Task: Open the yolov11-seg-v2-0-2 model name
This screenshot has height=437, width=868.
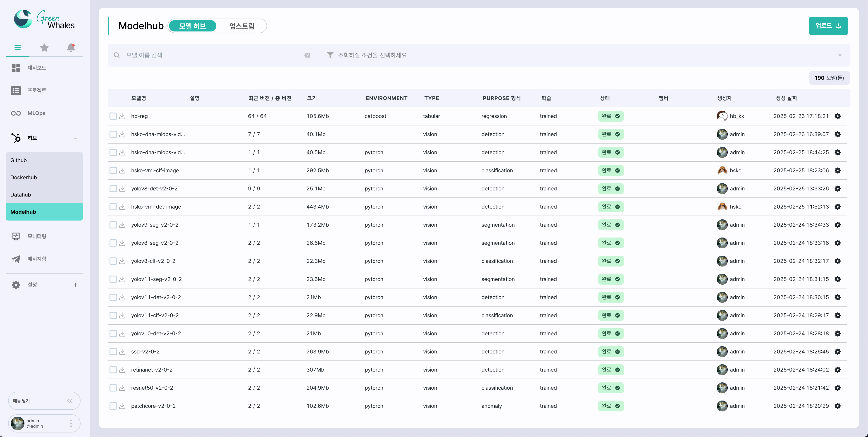Action: click(x=156, y=279)
